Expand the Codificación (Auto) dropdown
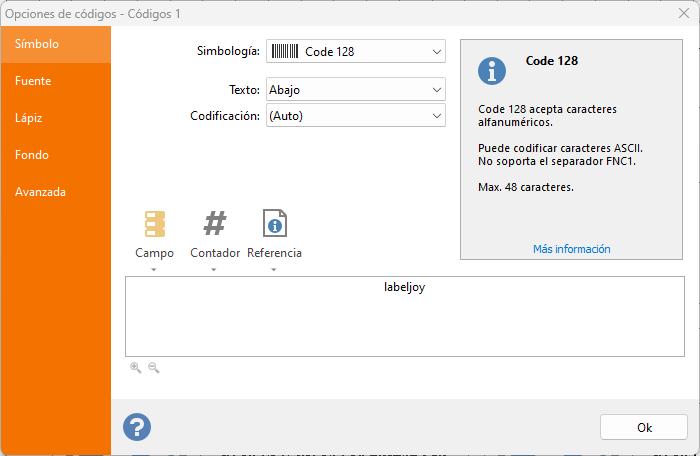Image resolution: width=700 pixels, height=456 pixels. pos(356,115)
